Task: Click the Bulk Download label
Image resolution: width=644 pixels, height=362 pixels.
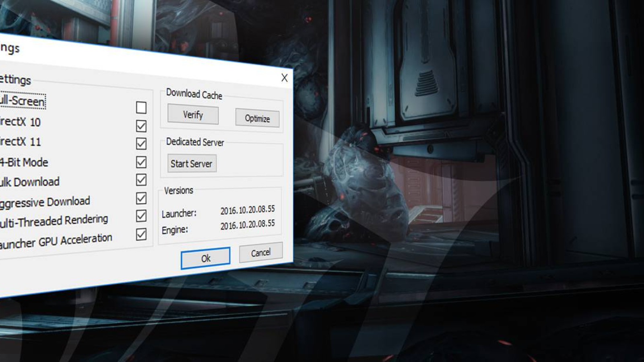Action: pos(29,182)
